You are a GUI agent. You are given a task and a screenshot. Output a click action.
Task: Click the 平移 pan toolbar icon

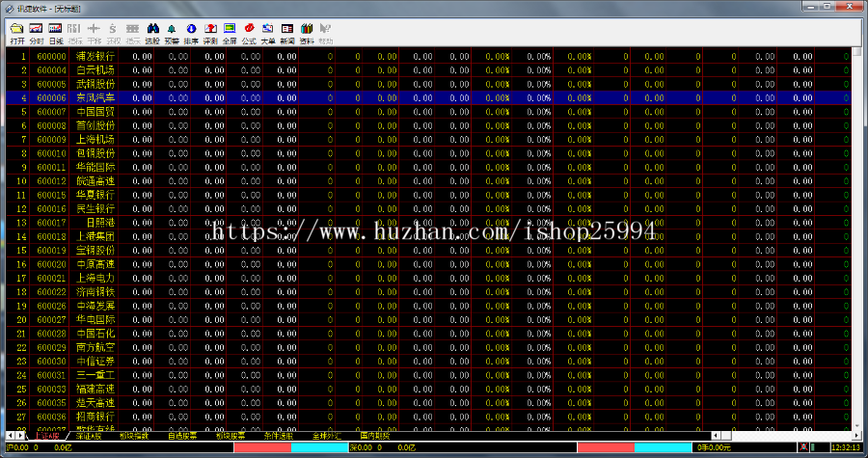click(95, 34)
